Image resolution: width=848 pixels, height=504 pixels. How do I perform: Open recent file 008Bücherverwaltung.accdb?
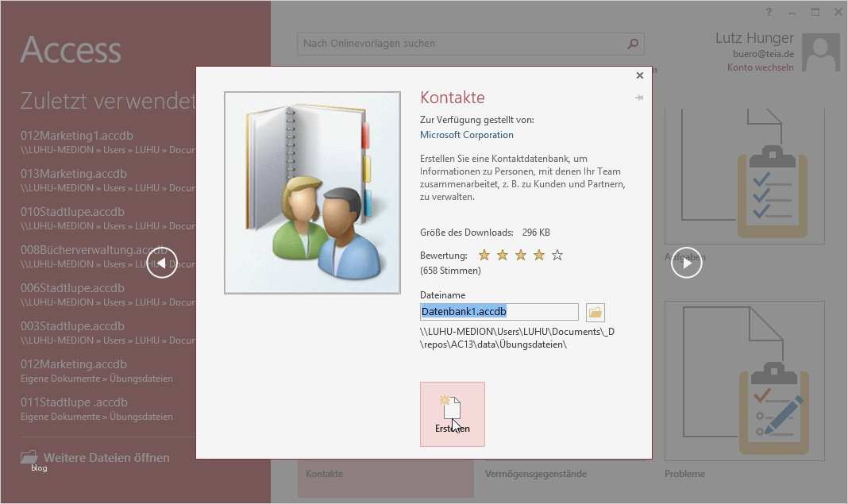pyautogui.click(x=108, y=256)
